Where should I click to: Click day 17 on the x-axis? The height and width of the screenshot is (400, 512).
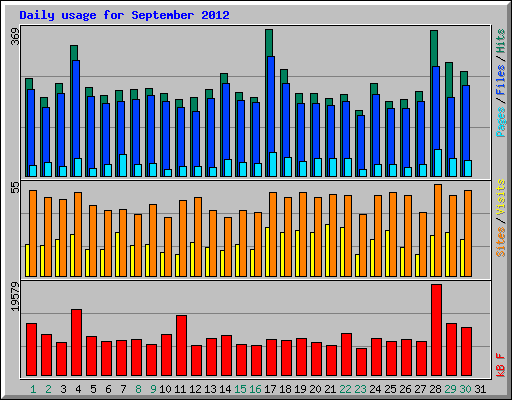270,389
